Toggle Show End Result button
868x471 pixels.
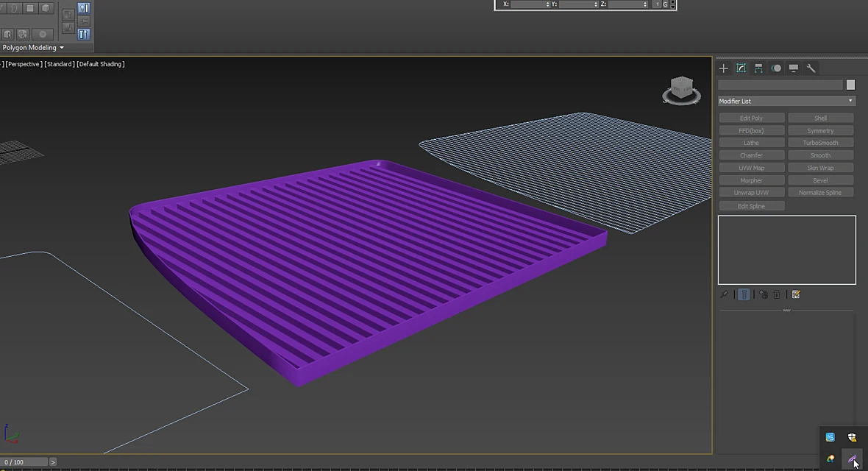coord(744,294)
